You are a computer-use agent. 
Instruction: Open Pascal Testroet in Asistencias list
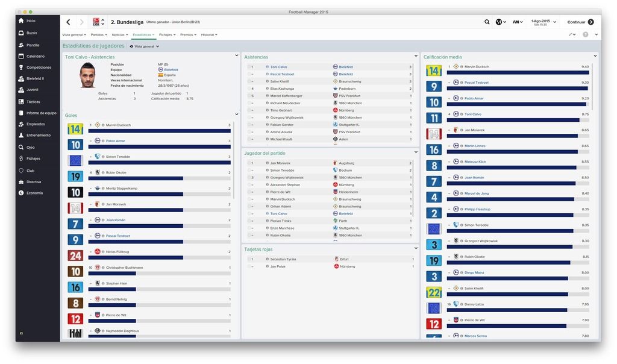282,74
